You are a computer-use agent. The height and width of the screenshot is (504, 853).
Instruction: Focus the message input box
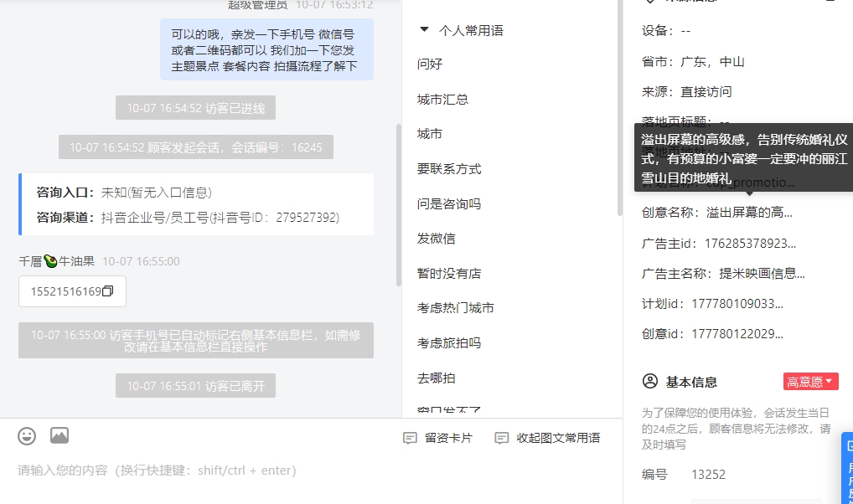point(310,471)
